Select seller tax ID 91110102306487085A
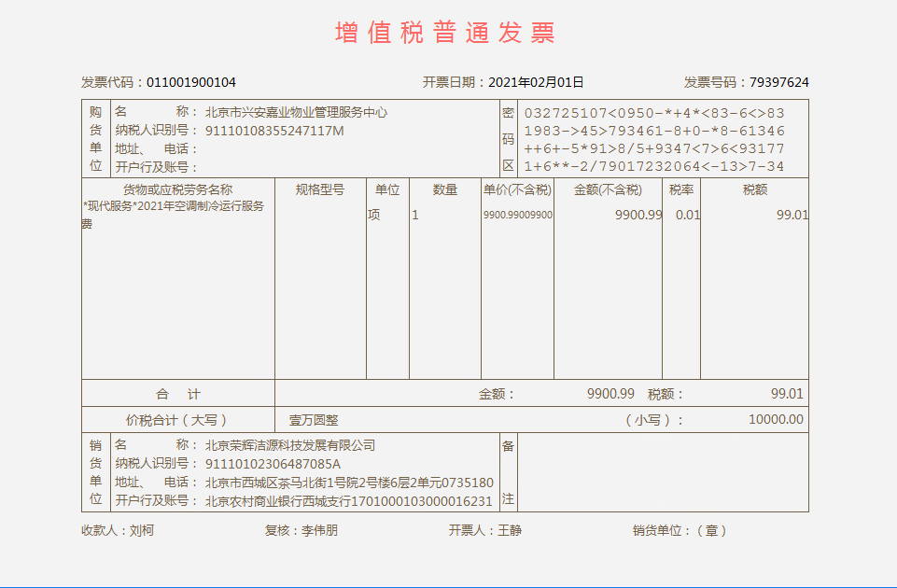 click(x=273, y=464)
